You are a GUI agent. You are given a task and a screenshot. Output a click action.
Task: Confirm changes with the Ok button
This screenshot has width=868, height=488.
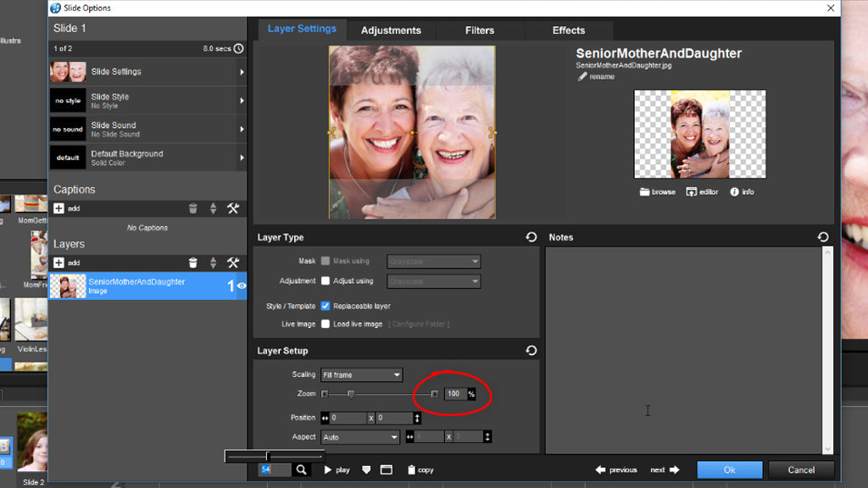(729, 469)
